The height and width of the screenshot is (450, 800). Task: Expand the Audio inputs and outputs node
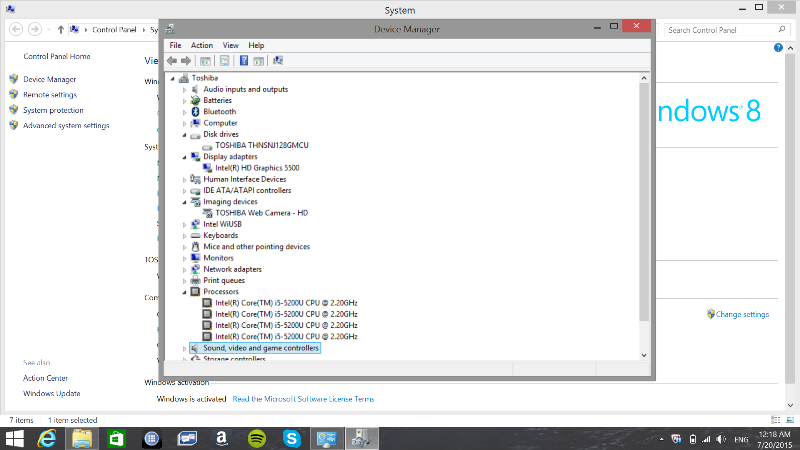(185, 90)
